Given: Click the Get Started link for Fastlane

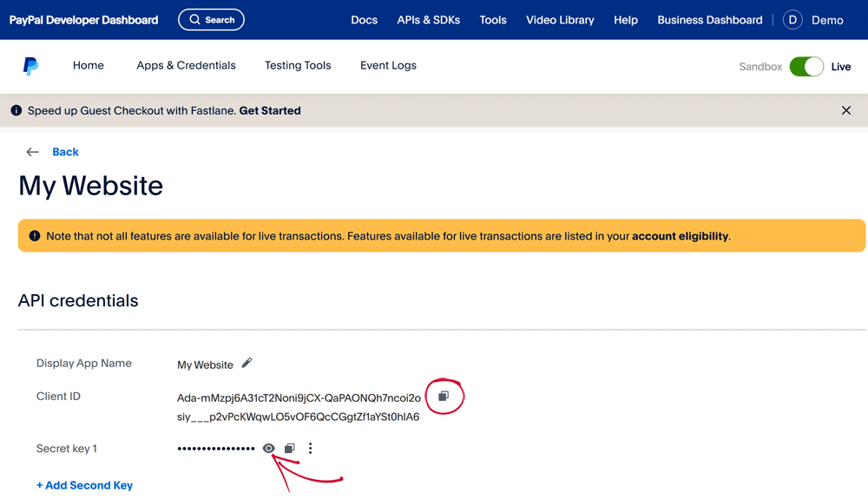Looking at the screenshot, I should [270, 111].
